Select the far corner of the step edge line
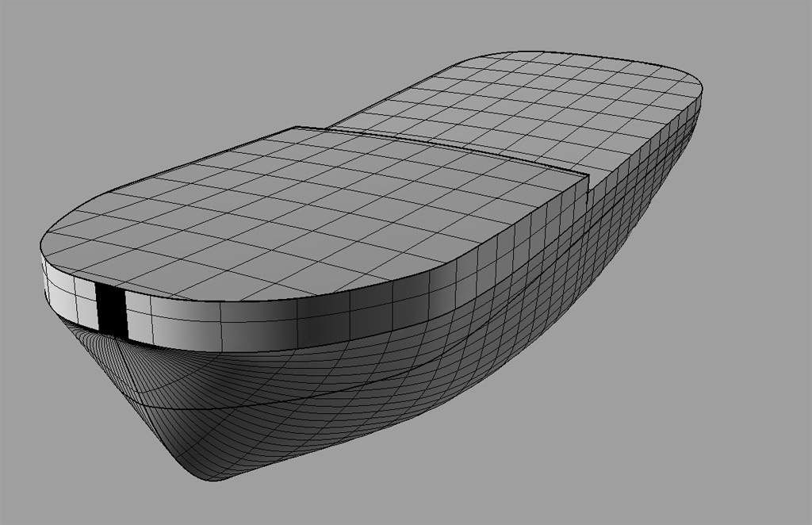Viewport: 812px width, 525px height. coord(295,127)
